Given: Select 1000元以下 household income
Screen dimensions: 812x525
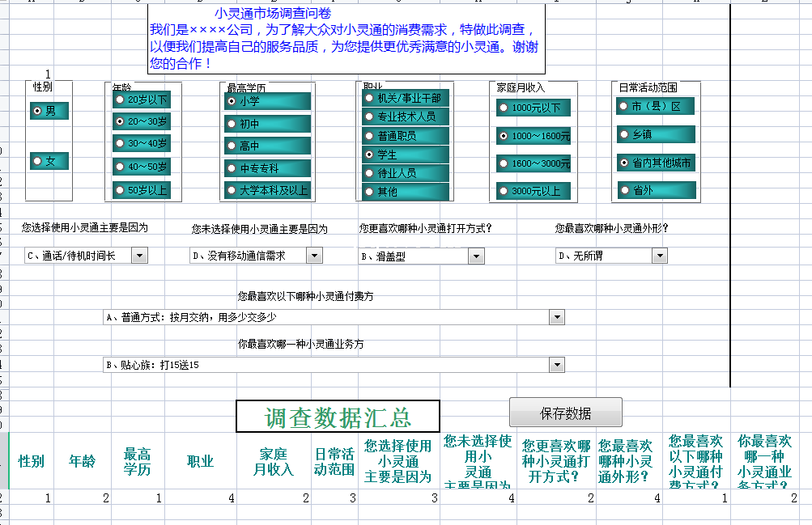Looking at the screenshot, I should pyautogui.click(x=503, y=108).
